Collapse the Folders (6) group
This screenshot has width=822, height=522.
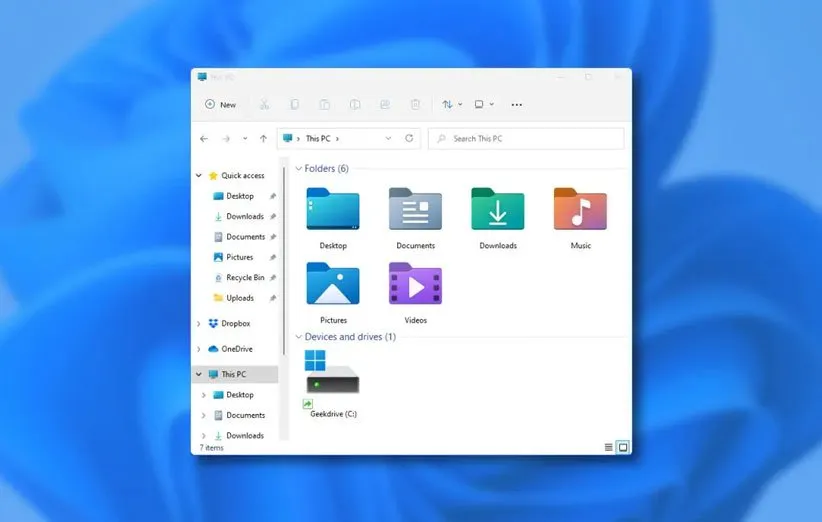[x=298, y=169]
